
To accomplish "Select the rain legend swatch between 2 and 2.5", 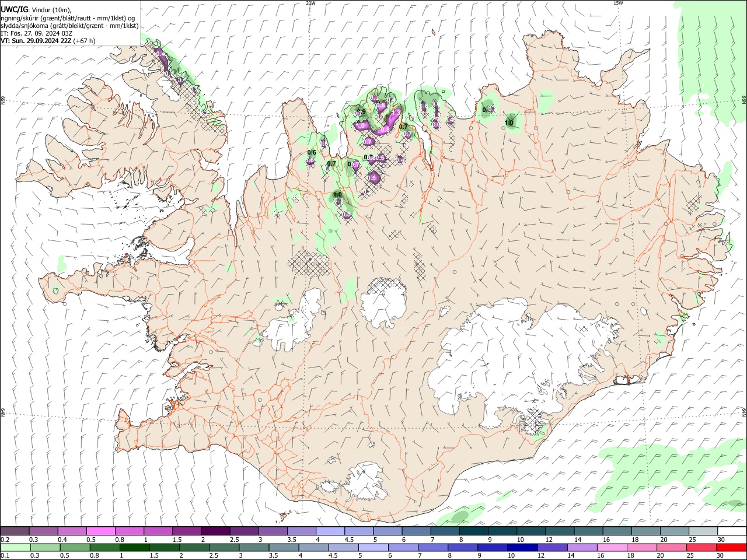I will pyautogui.click(x=194, y=547).
